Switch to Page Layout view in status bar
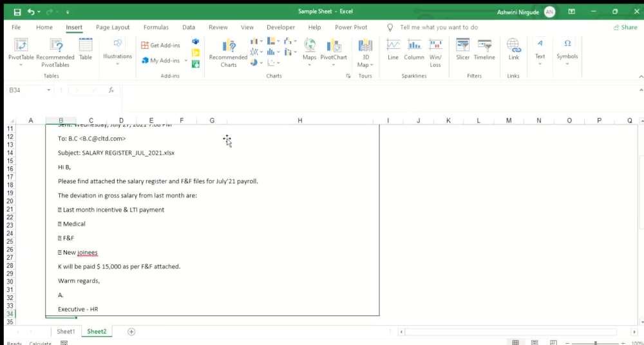This screenshot has height=345, width=644. point(535,342)
